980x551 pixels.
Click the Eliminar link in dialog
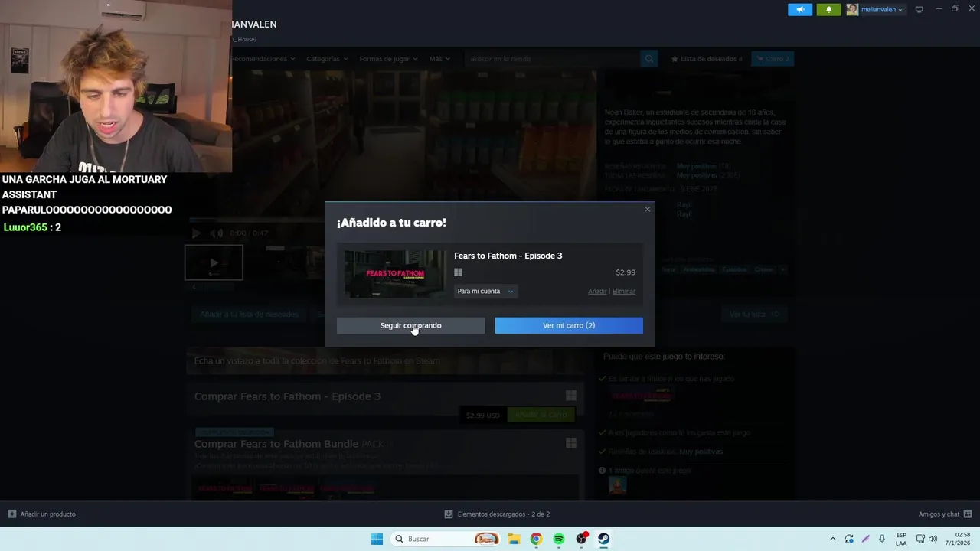coord(624,291)
